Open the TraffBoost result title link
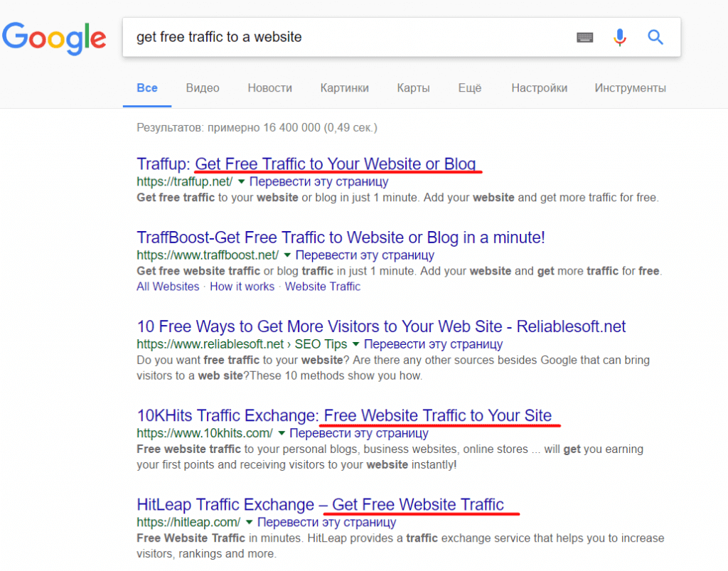This screenshot has height=571, width=728. (341, 238)
